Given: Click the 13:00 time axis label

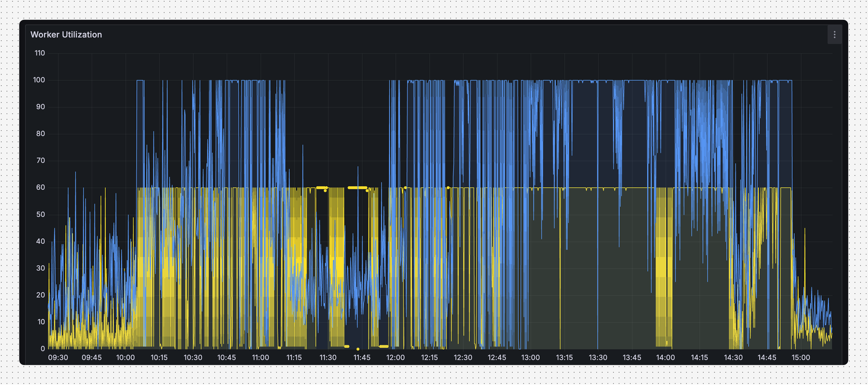Looking at the screenshot, I should pos(531,358).
